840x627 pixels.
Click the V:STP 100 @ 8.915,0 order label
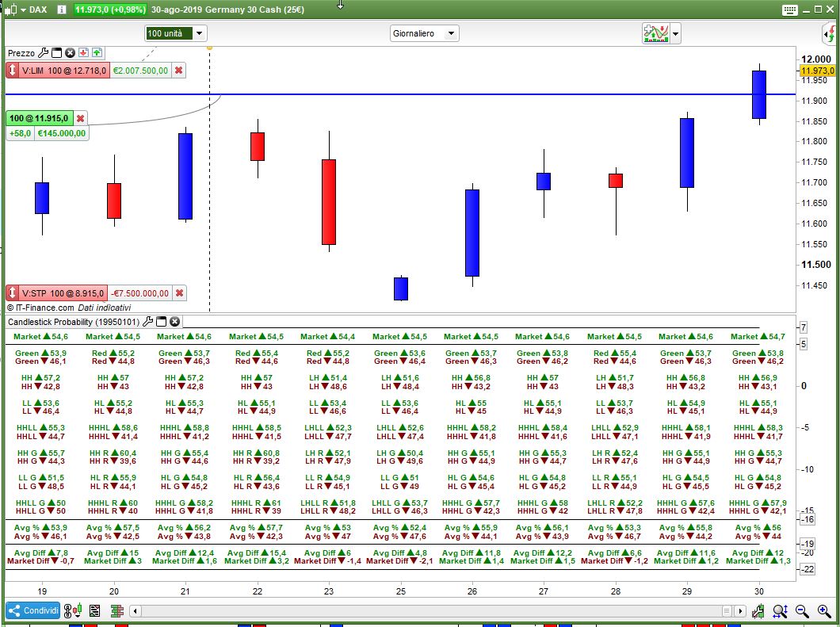63,293
